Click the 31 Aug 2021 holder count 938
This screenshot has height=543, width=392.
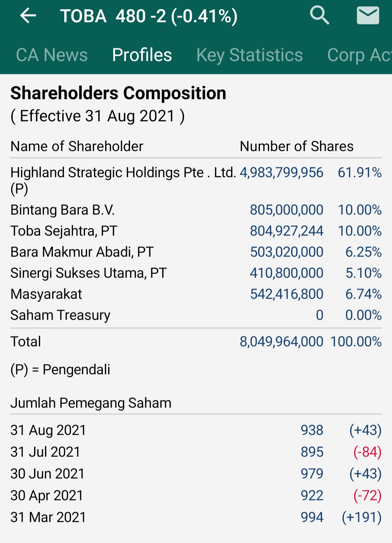tap(312, 430)
